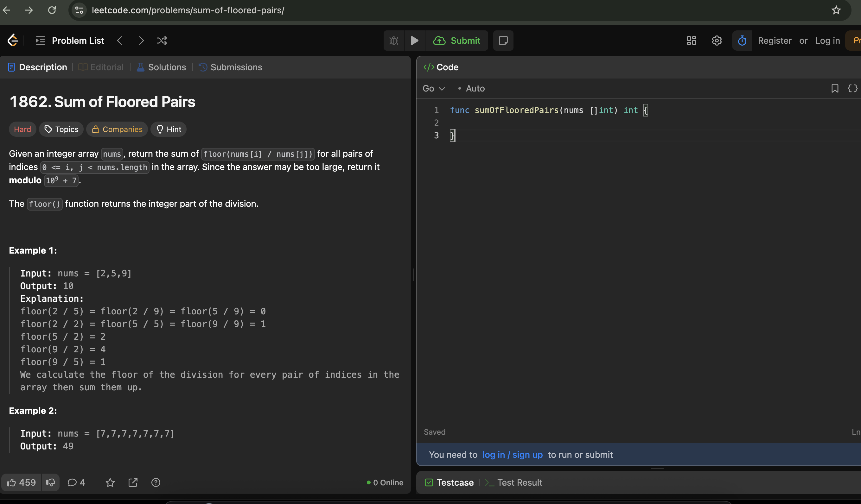Dislike the problem thumbs down

[51, 482]
